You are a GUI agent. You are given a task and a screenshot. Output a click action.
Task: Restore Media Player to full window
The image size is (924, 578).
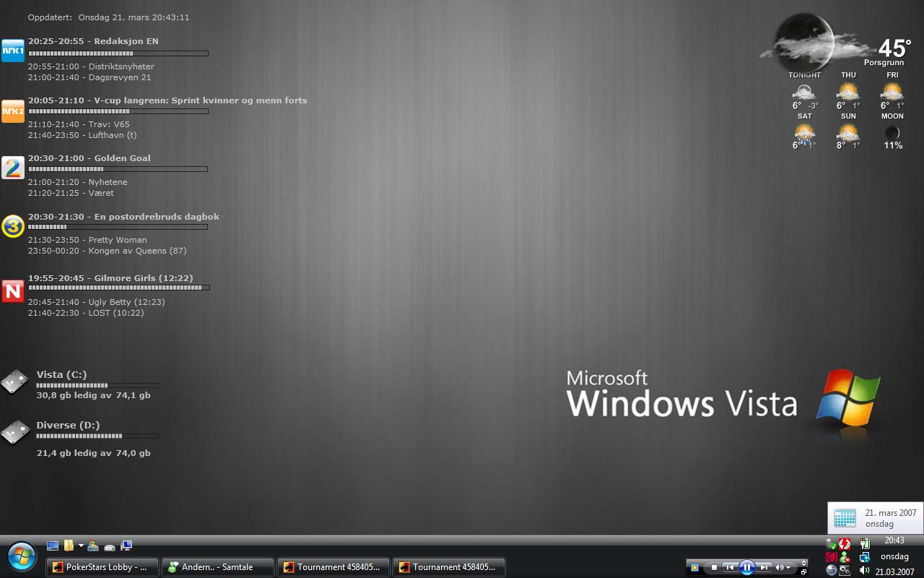pos(803,572)
